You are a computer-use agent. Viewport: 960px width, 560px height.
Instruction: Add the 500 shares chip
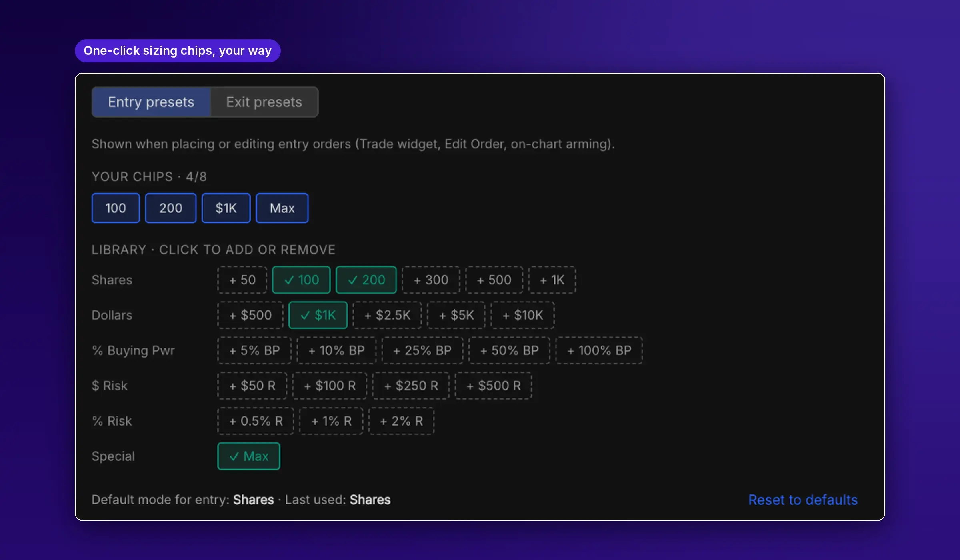coord(494,280)
